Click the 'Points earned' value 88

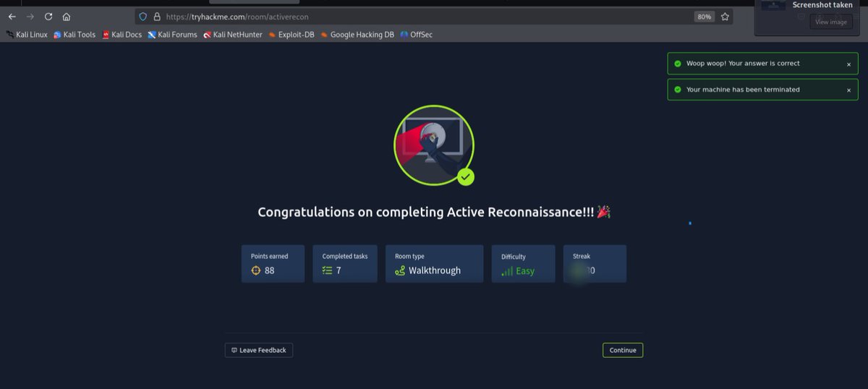[x=270, y=270]
